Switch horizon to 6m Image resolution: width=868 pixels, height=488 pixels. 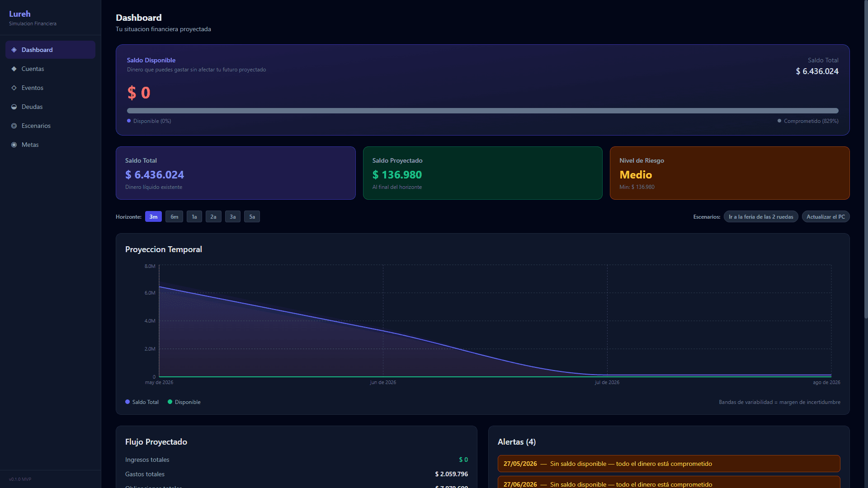point(175,217)
